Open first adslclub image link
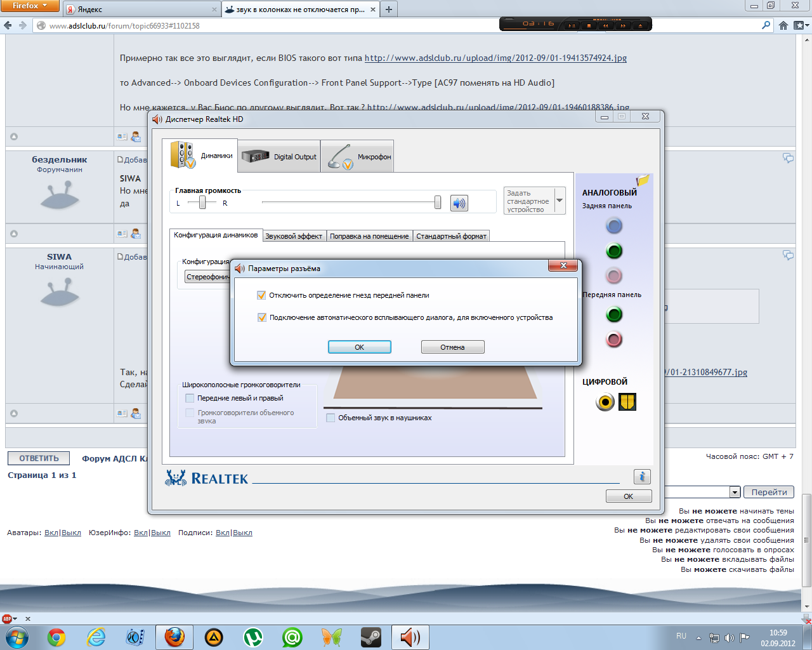Viewport: 812px width, 650px height. click(495, 58)
